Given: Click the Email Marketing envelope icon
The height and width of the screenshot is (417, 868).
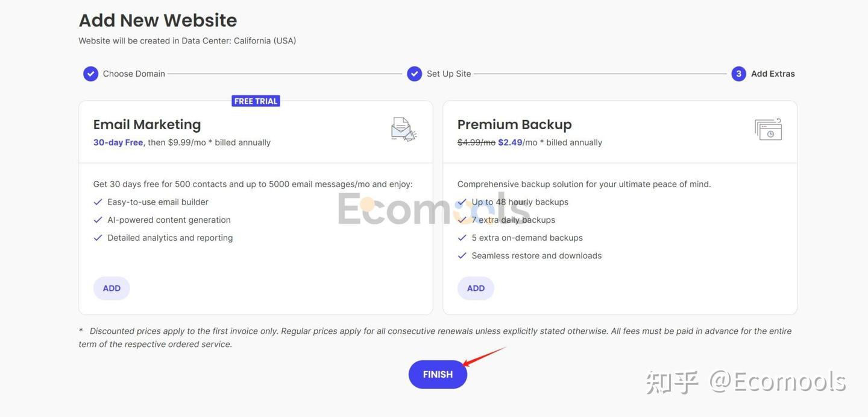Looking at the screenshot, I should click(x=403, y=129).
